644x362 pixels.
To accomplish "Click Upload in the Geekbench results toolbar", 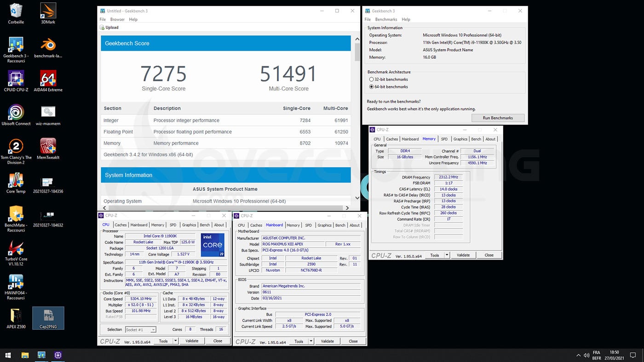I will [109, 28].
